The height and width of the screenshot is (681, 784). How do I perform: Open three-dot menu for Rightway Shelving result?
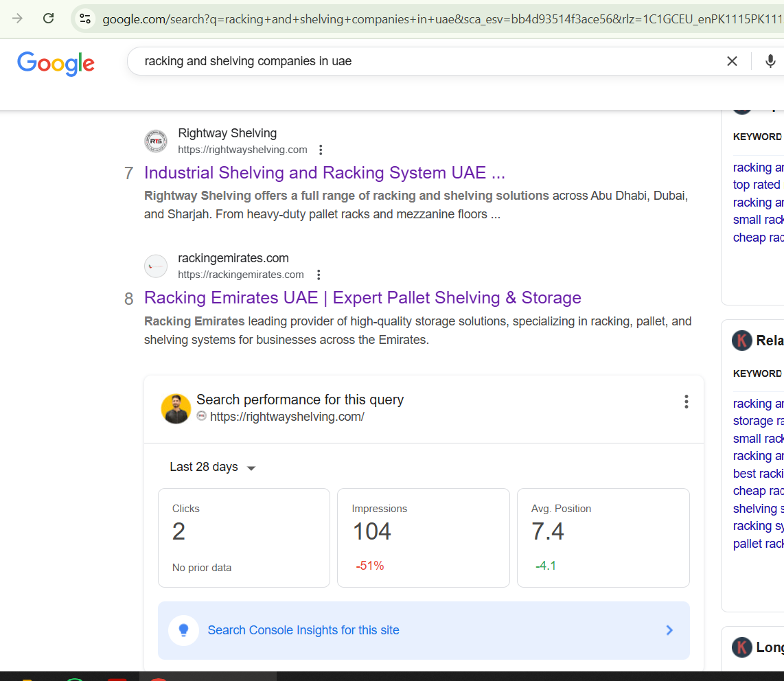pos(321,150)
